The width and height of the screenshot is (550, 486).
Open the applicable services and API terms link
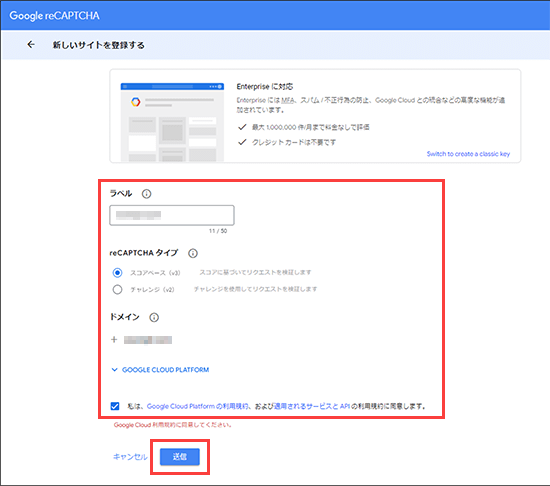(312, 406)
